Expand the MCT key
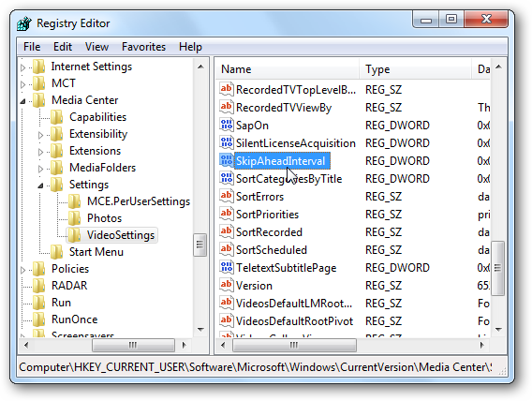 pyautogui.click(x=22, y=84)
